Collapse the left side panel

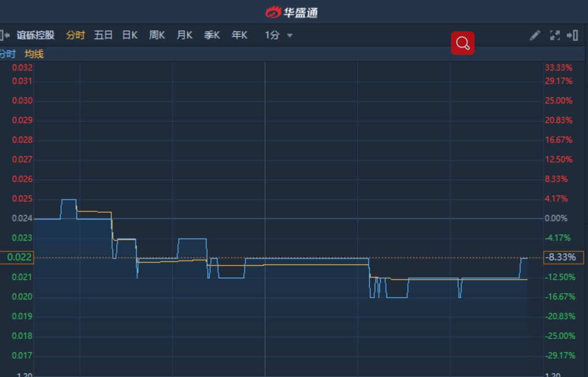click(5, 35)
